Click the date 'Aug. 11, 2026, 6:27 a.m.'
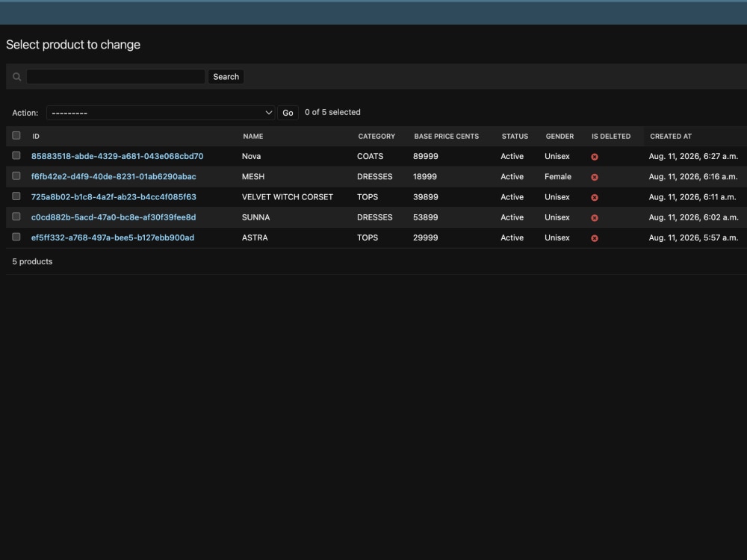This screenshot has width=747, height=560. [x=693, y=156]
